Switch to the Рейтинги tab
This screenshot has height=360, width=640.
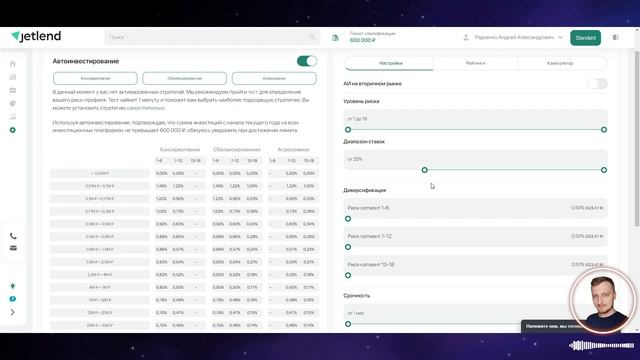(x=476, y=63)
